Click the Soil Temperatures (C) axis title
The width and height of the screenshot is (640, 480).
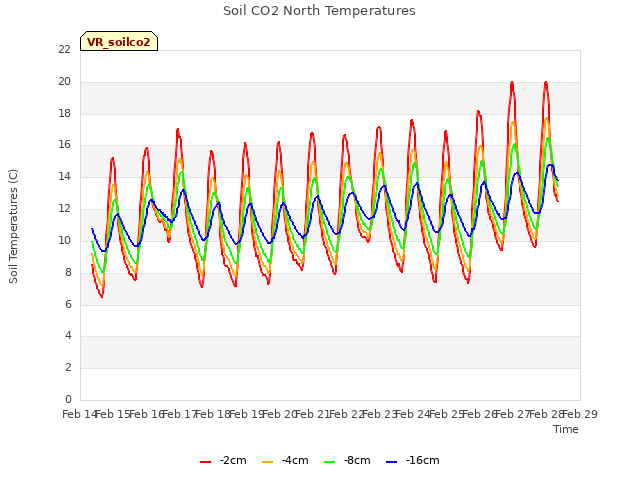point(13,226)
